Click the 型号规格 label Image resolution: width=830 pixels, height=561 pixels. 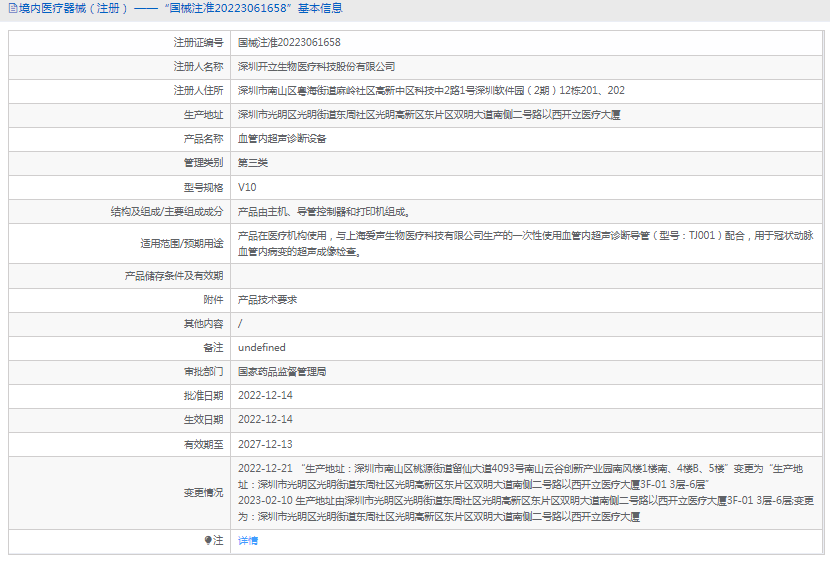[x=203, y=187]
